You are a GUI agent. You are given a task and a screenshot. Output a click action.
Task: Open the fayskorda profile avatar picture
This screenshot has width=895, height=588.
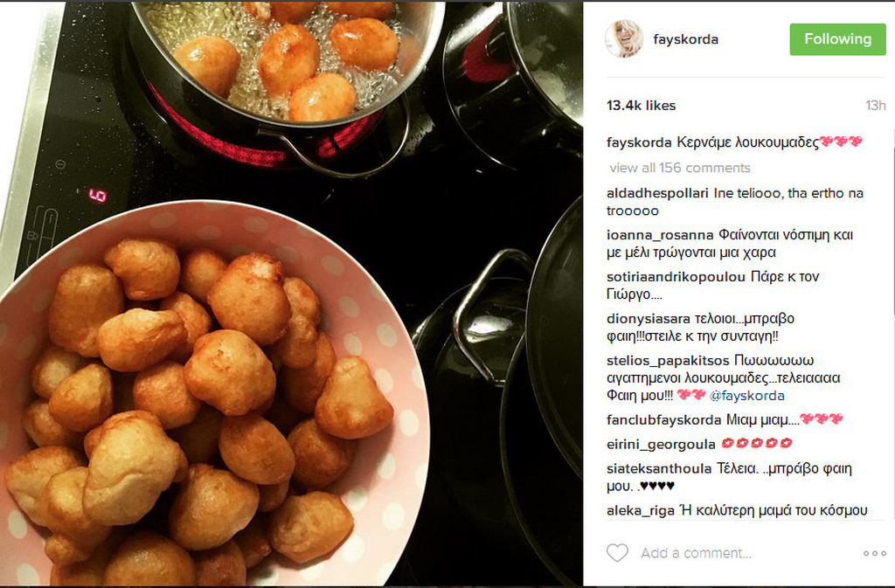624,38
